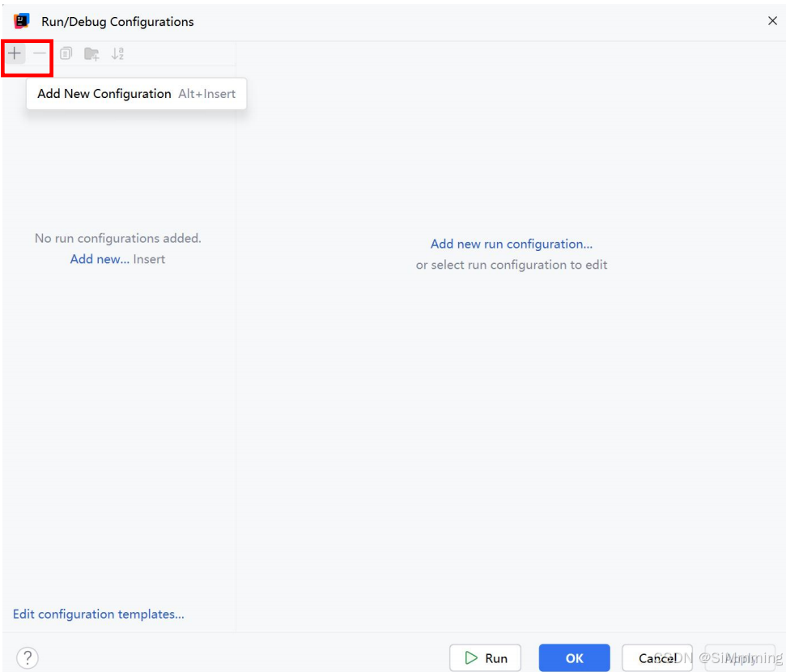The width and height of the screenshot is (786, 672).
Task: Open 'Edit configuration templates...' link
Action: coord(98,615)
